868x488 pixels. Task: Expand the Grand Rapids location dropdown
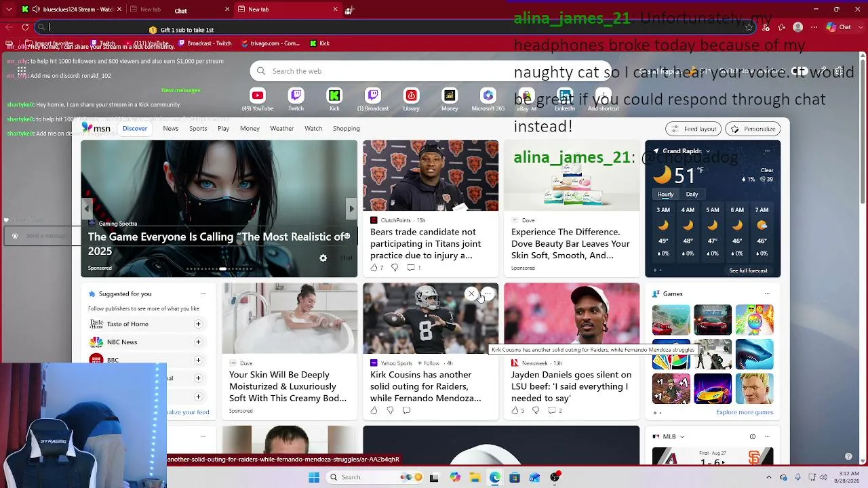click(x=708, y=151)
